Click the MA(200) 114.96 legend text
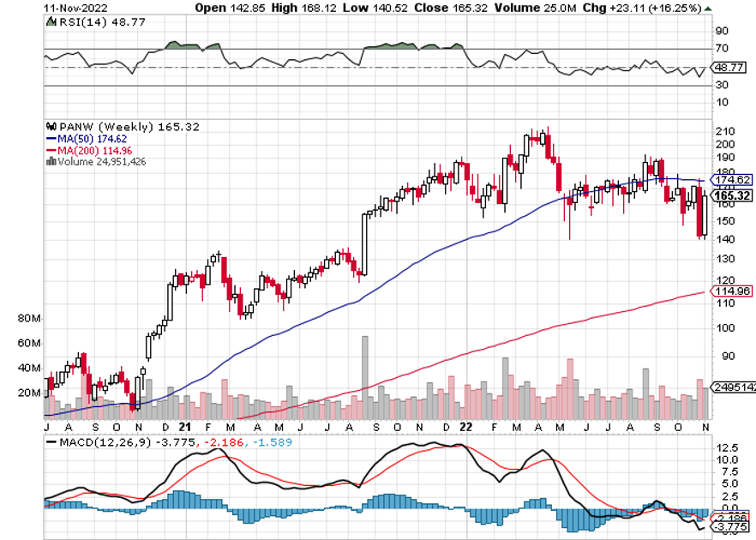Viewport: 756px width, 540px height. pyautogui.click(x=97, y=149)
